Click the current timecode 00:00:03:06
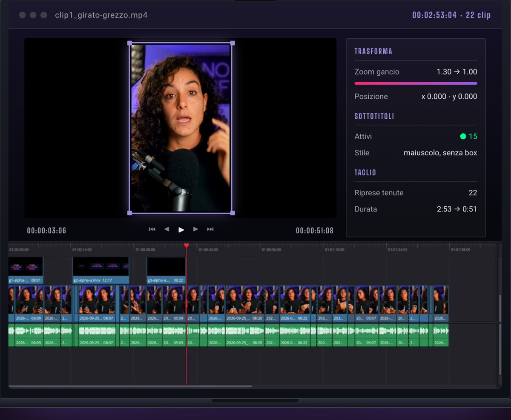The height and width of the screenshot is (420, 511). (46, 231)
